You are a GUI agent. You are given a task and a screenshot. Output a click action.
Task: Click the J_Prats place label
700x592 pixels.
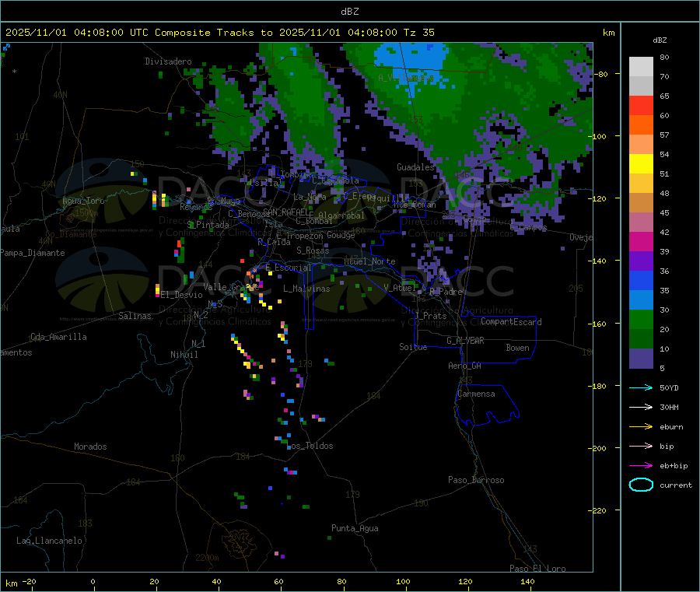pos(430,315)
